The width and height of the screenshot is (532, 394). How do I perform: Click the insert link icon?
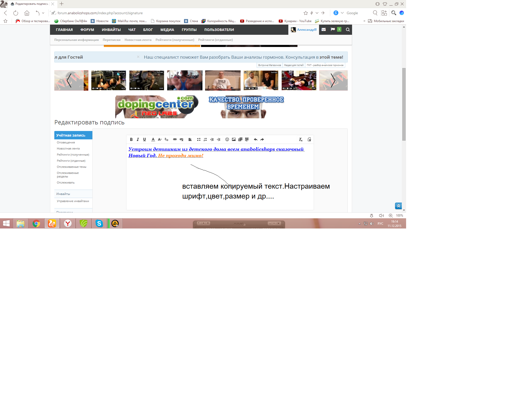point(175,139)
